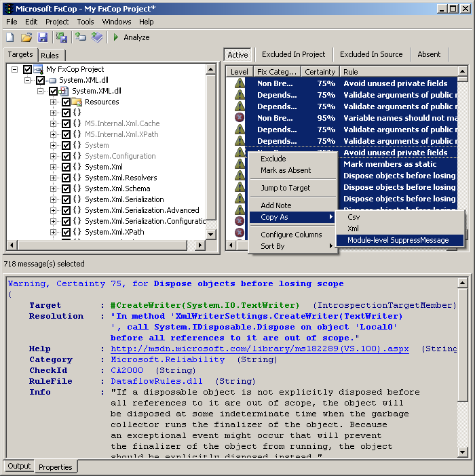The width and height of the screenshot is (475, 476).
Task: Click the Save All toolbar icon
Action: pyautogui.click(x=62, y=37)
